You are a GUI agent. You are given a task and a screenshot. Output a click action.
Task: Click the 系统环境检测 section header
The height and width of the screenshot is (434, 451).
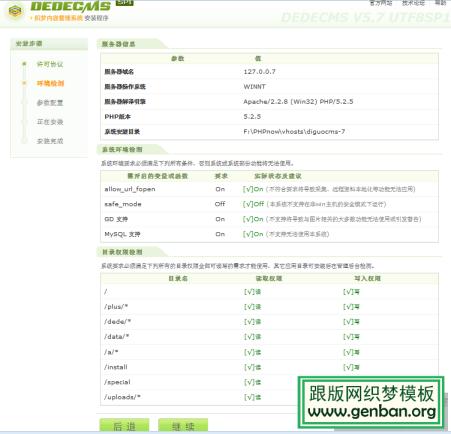[122, 149]
